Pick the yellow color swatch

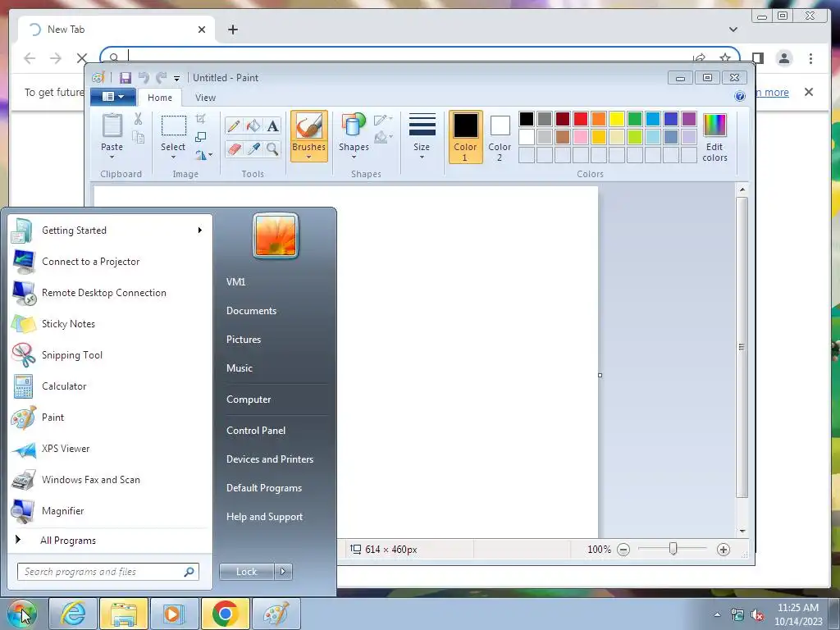617,119
